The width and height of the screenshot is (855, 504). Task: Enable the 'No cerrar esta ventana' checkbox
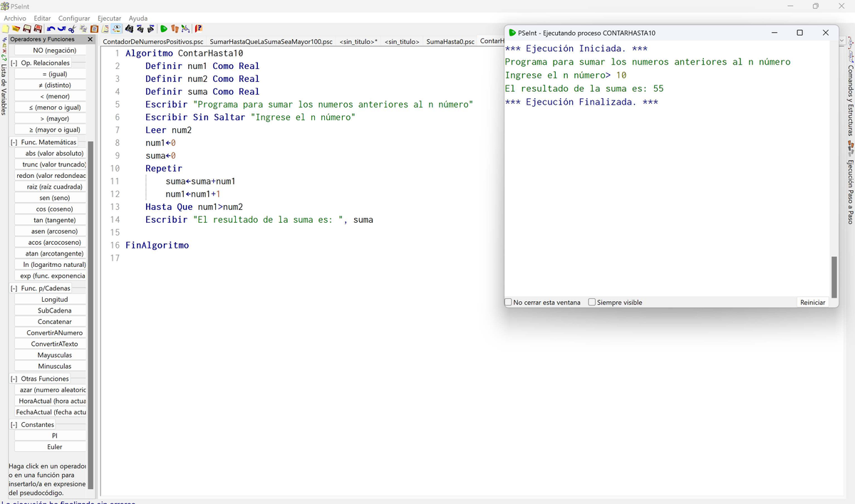(509, 303)
